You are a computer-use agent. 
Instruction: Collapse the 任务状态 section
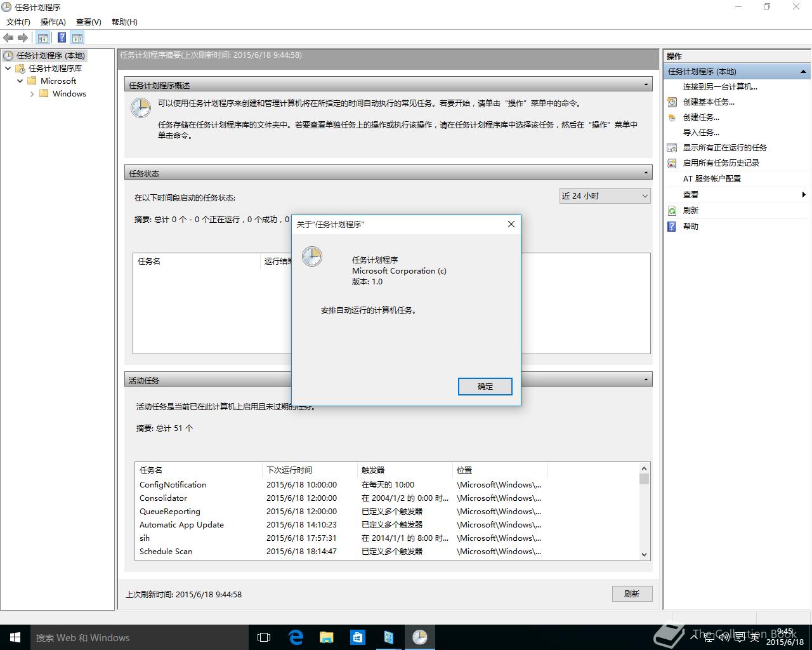click(x=646, y=173)
